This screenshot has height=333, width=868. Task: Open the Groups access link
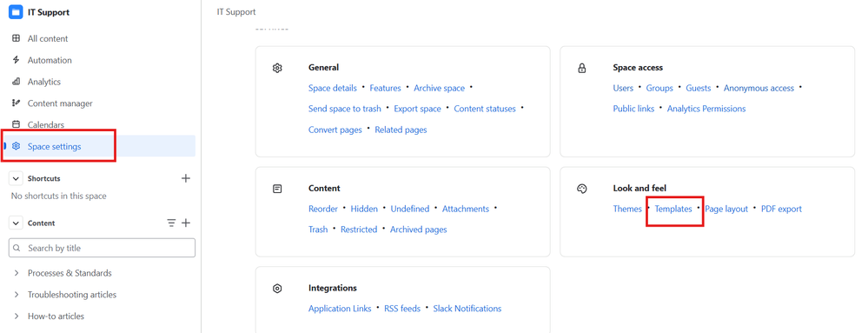[x=659, y=88]
